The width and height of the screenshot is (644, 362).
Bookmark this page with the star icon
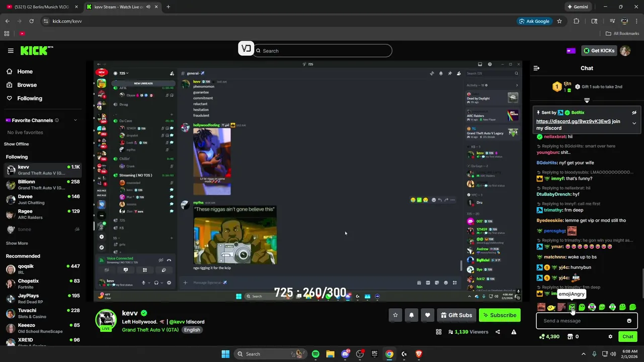tap(559, 21)
